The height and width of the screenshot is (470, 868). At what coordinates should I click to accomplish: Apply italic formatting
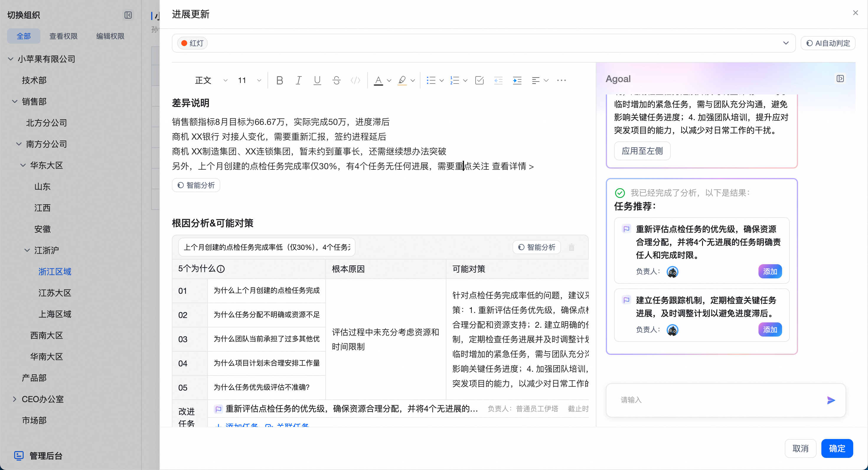pos(298,80)
